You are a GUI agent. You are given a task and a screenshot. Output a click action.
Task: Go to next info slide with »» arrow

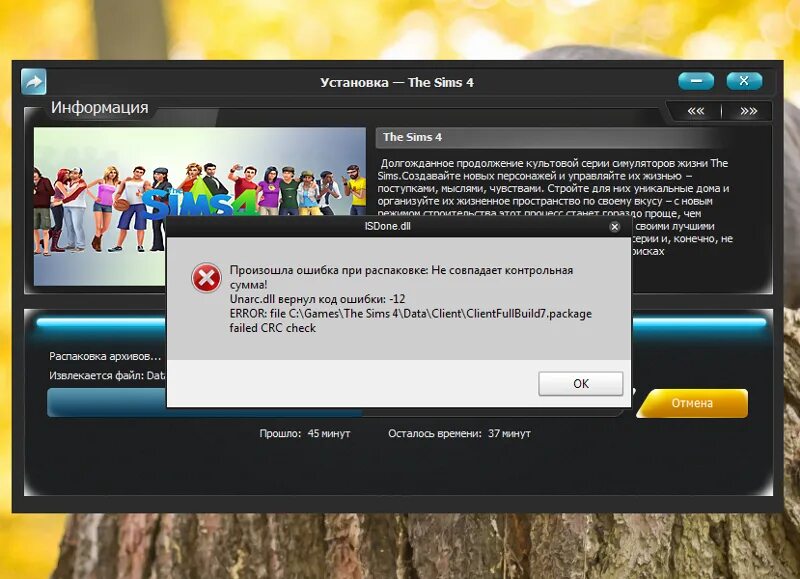tap(748, 111)
